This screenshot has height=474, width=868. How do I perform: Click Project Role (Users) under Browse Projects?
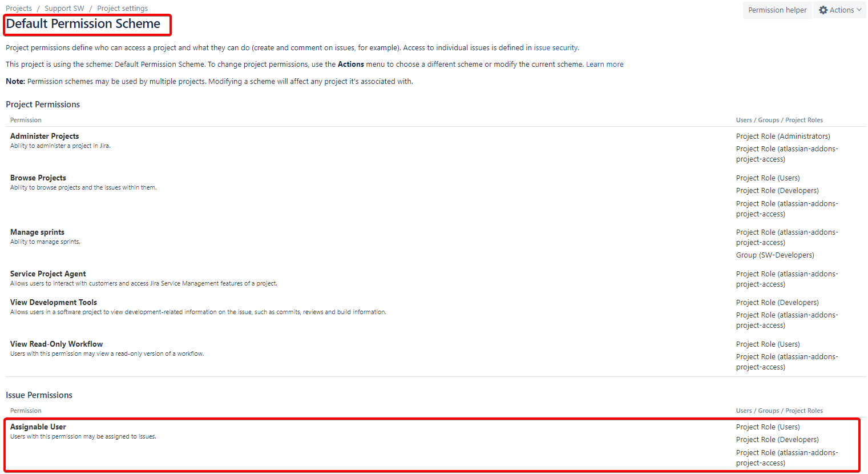click(x=768, y=178)
